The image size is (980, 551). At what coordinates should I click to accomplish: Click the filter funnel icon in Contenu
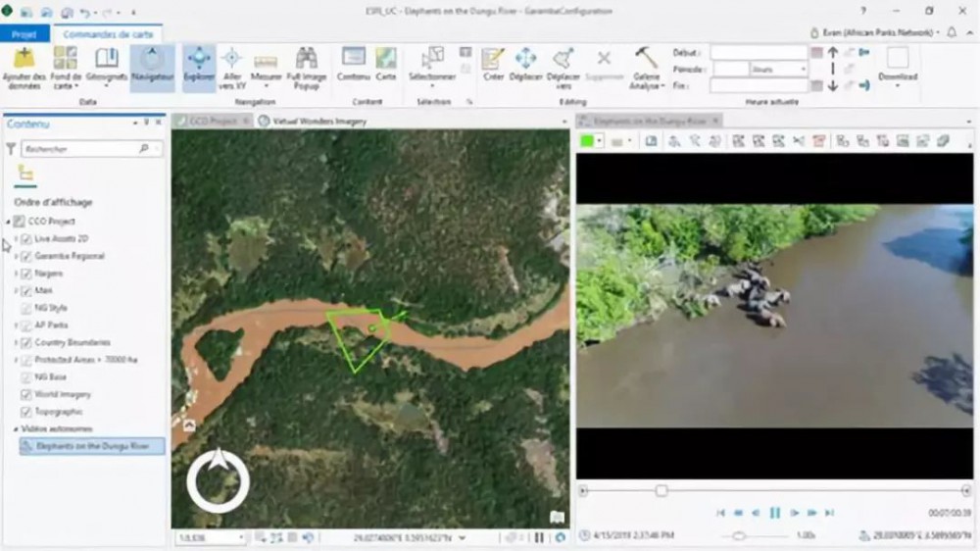coord(11,149)
